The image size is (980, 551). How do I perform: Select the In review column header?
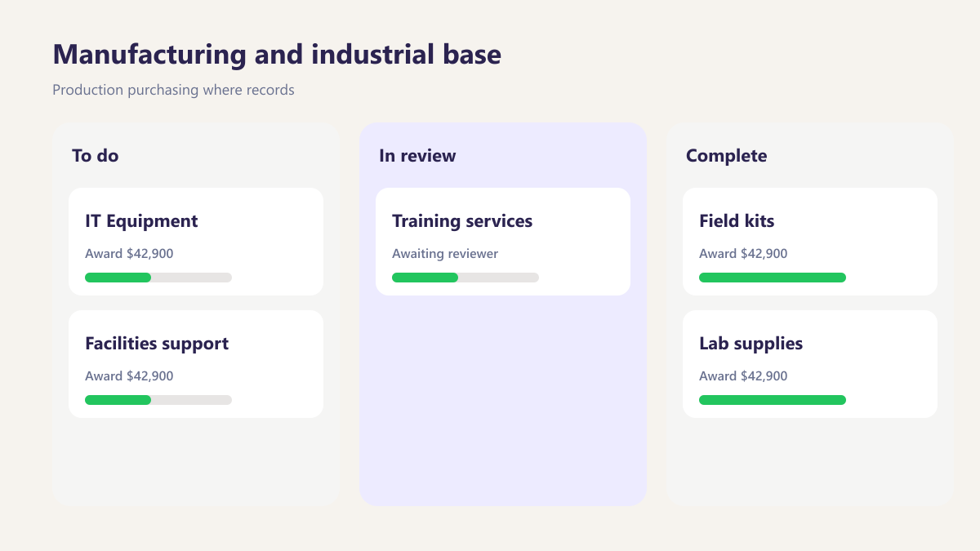pyautogui.click(x=417, y=155)
